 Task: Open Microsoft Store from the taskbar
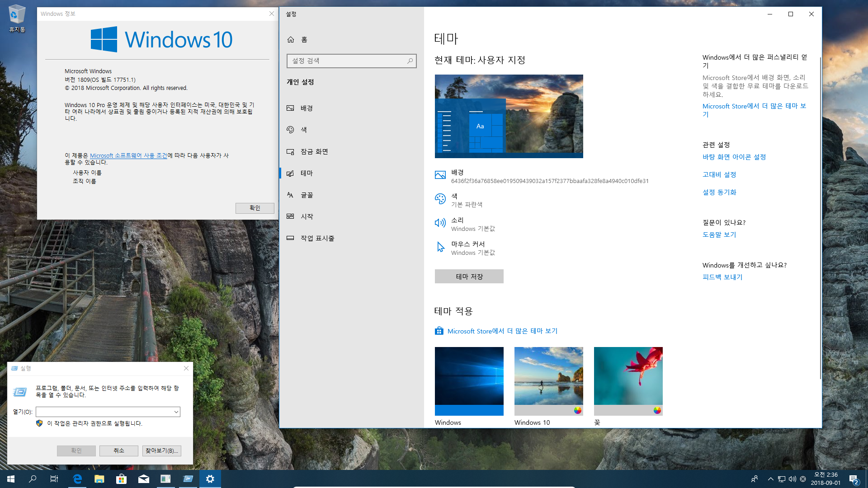[x=121, y=479]
